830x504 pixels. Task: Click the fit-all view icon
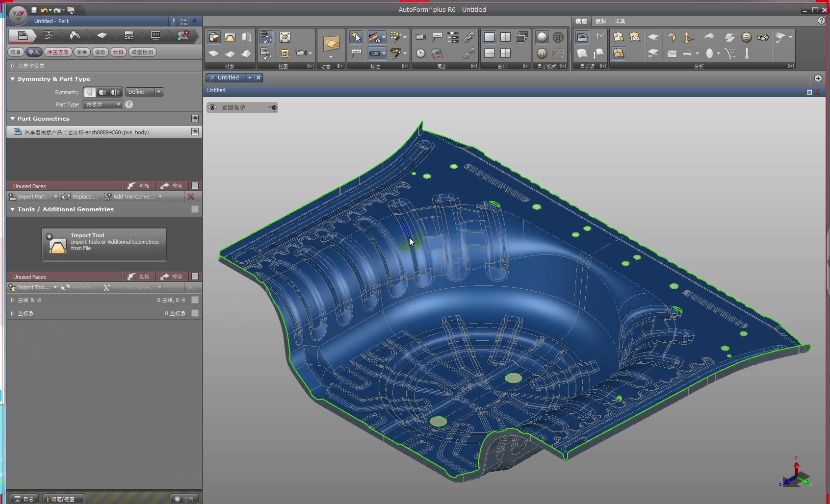click(285, 37)
